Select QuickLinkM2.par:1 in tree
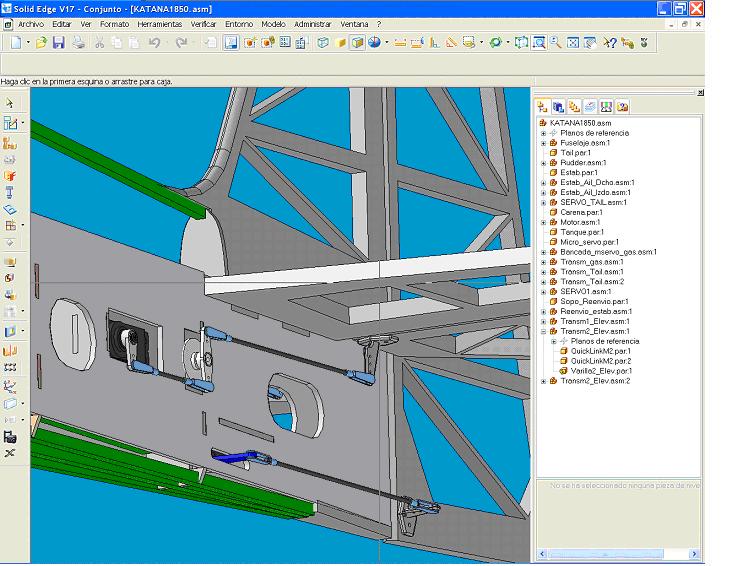 point(600,351)
